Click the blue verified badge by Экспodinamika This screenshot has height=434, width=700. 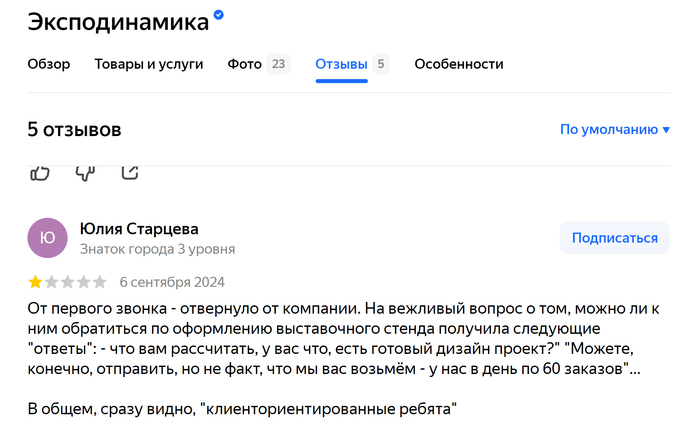coord(219,16)
